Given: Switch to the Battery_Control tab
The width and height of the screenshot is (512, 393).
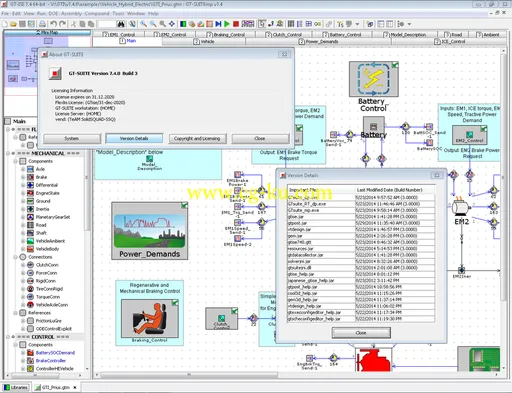Looking at the screenshot, I should point(341,34).
